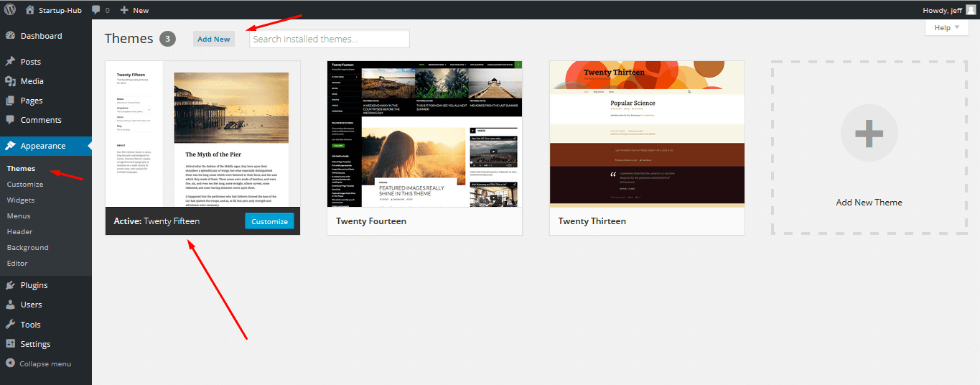Image resolution: width=980 pixels, height=385 pixels.
Task: Click the Add New Theme placeholder tile
Action: click(869, 147)
